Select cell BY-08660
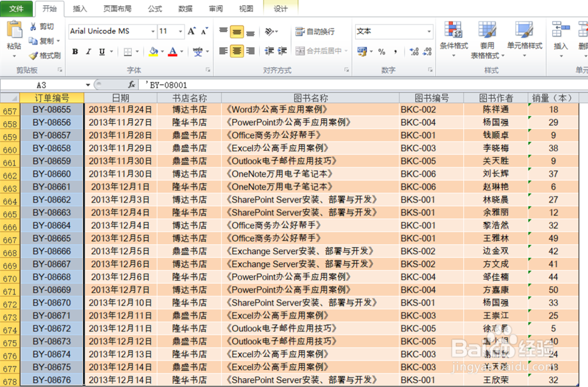This screenshot has width=588, height=387. click(52, 174)
